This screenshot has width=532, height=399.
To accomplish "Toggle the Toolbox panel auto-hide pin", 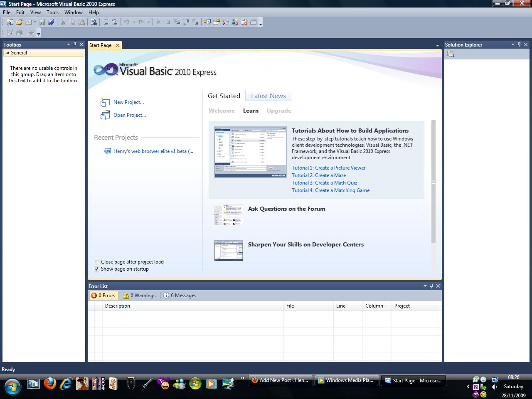I will [x=75, y=44].
